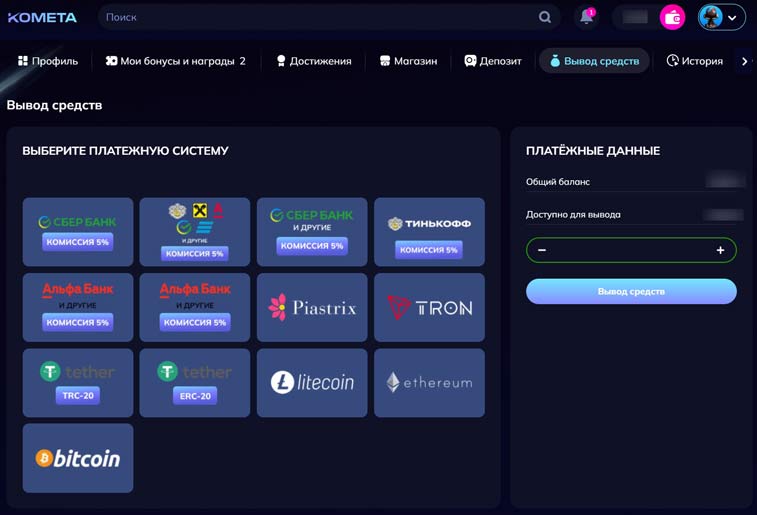Pick the TRON payment tile

point(429,308)
